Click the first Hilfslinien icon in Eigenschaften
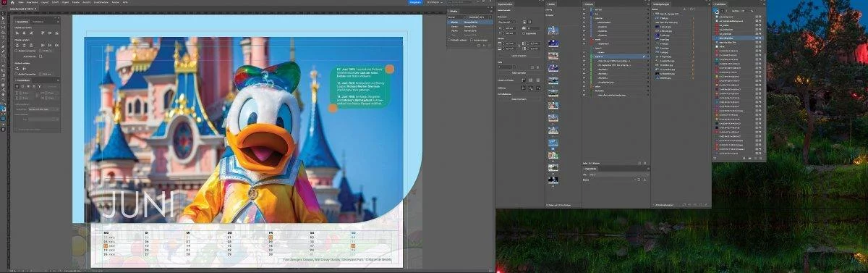 pos(523,88)
